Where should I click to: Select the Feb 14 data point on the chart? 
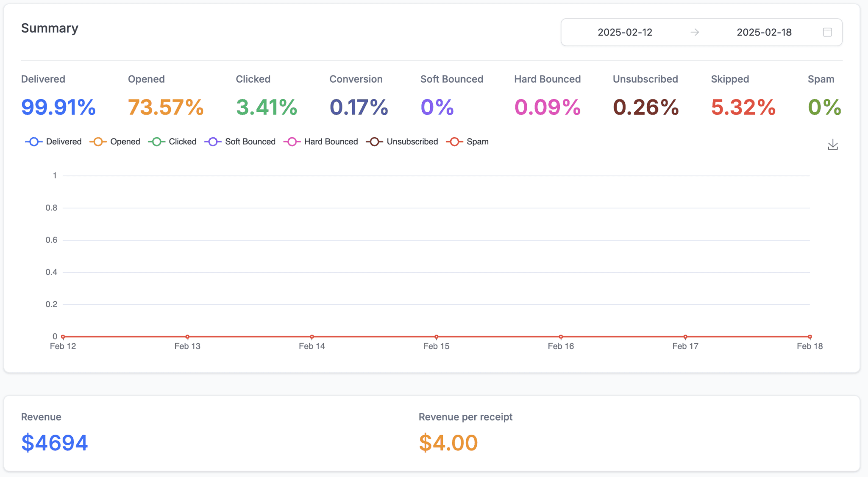tap(312, 337)
